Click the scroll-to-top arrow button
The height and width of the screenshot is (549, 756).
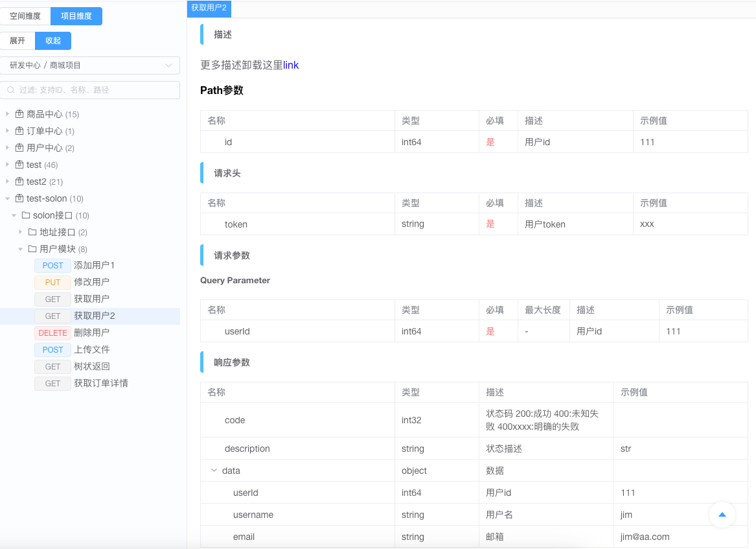[722, 515]
